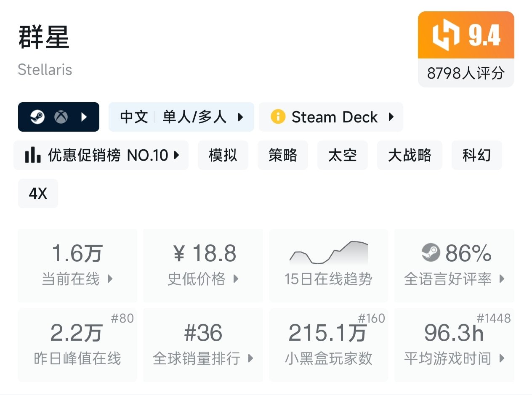Image resolution: width=532 pixels, height=395 pixels.
Task: Click the 4X tag
Action: tap(38, 194)
